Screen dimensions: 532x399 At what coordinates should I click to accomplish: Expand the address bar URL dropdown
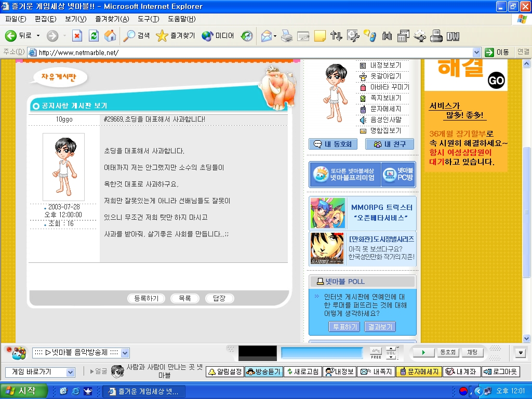pyautogui.click(x=476, y=52)
